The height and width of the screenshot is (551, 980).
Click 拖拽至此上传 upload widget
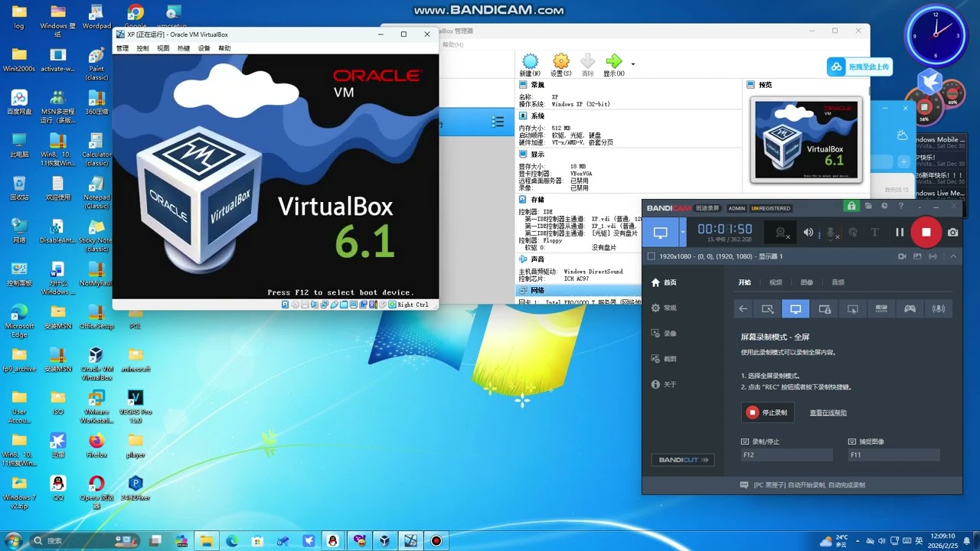point(860,67)
